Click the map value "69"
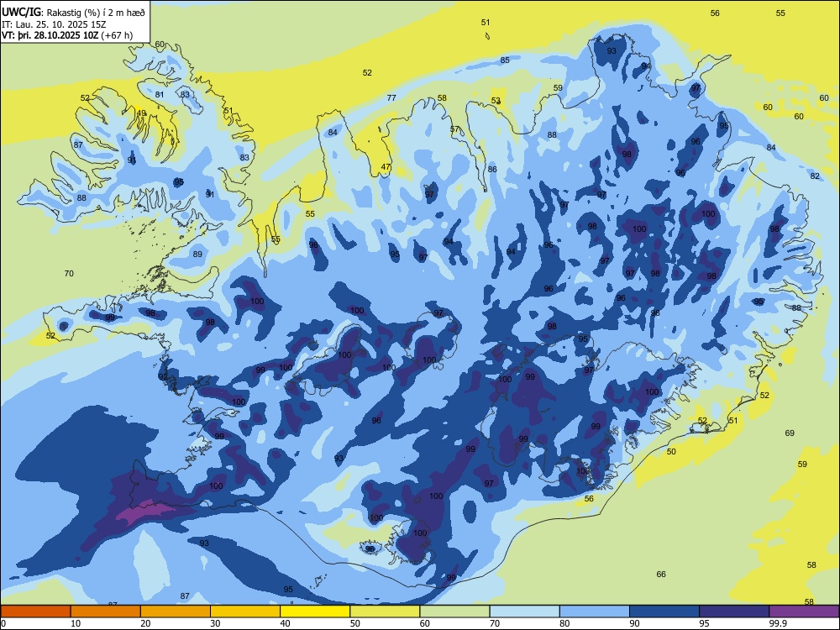Viewport: 840px width, 630px height. tap(790, 433)
